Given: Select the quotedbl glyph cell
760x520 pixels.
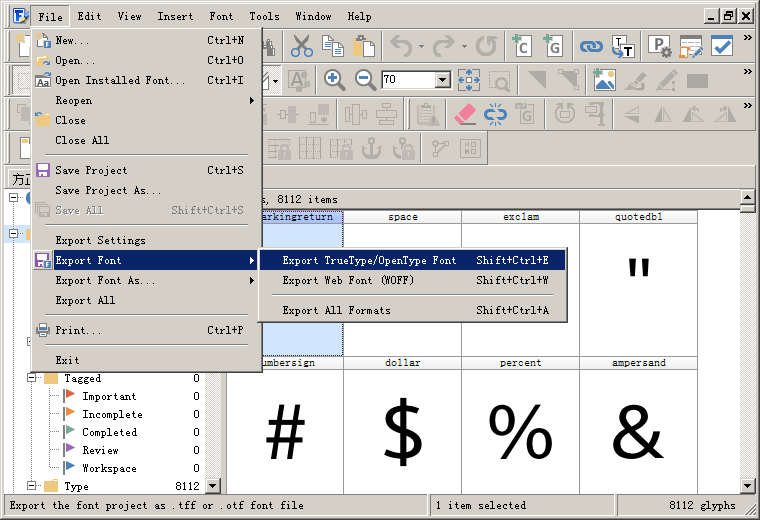Looking at the screenshot, I should point(638,284).
